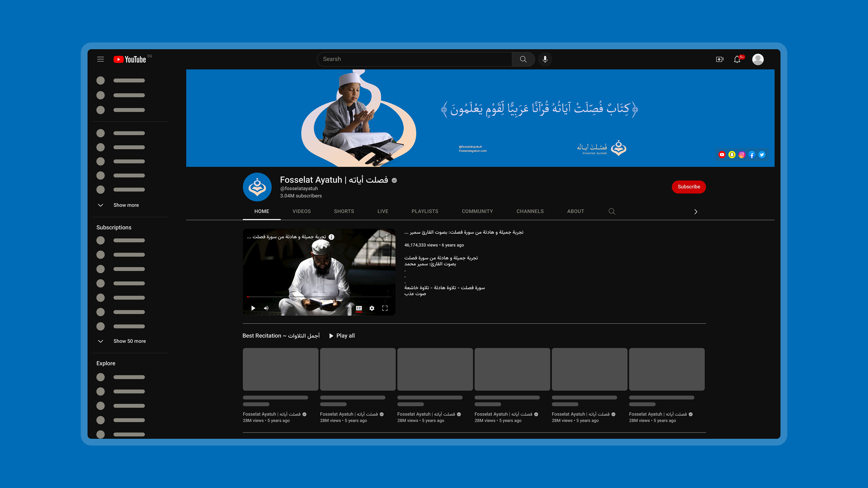This screenshot has height=488, width=868.
Task: Switch to the ABOUT tab
Action: [576, 211]
